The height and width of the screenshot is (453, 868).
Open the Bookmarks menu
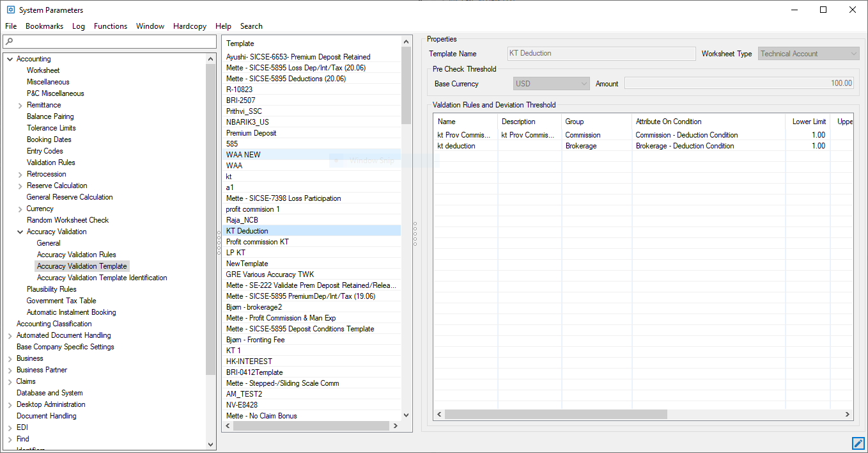44,26
